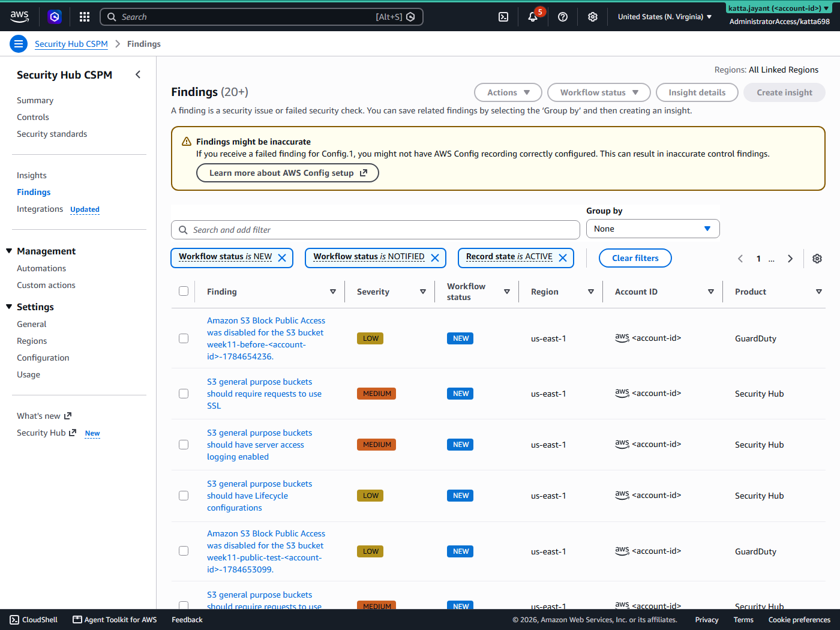Select the server access logging finding checkbox
Screen dimensions: 840x630
click(x=184, y=445)
